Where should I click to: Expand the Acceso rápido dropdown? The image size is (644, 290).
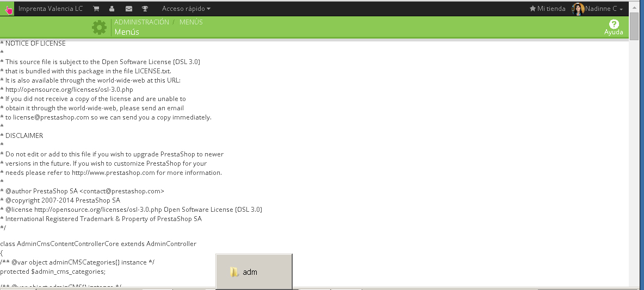click(x=186, y=9)
